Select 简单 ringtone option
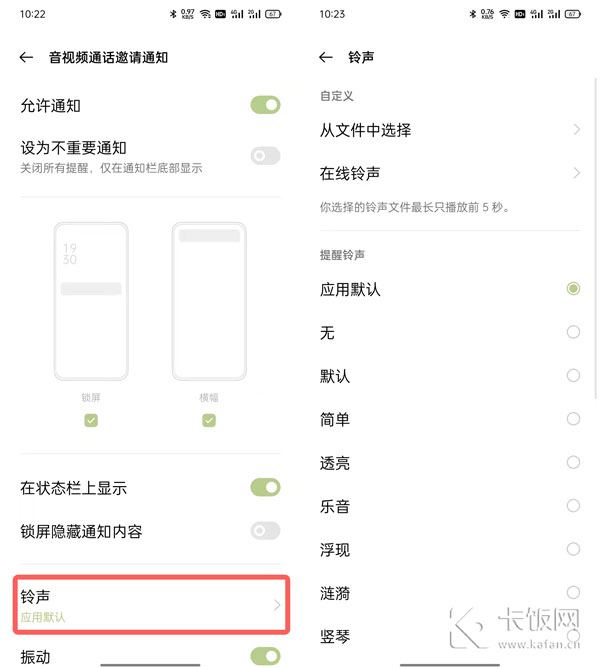Image resolution: width=600 pixels, height=668 pixels. (450, 419)
